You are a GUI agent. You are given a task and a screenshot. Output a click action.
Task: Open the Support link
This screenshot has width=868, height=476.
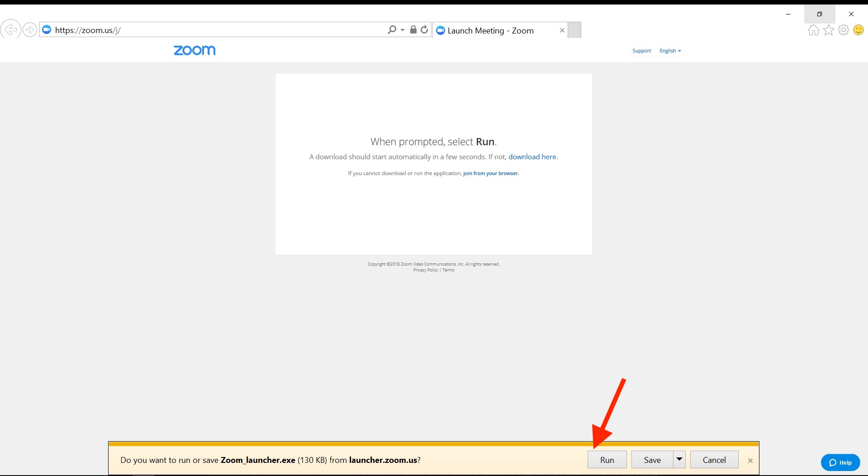pos(641,51)
